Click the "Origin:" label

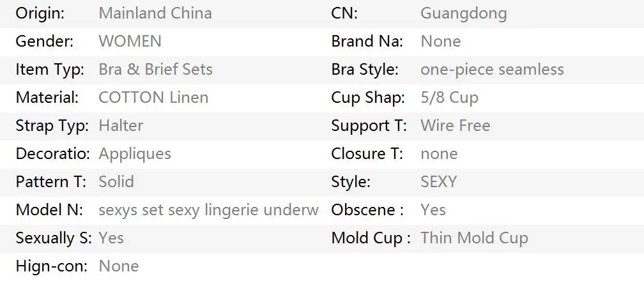(x=40, y=13)
